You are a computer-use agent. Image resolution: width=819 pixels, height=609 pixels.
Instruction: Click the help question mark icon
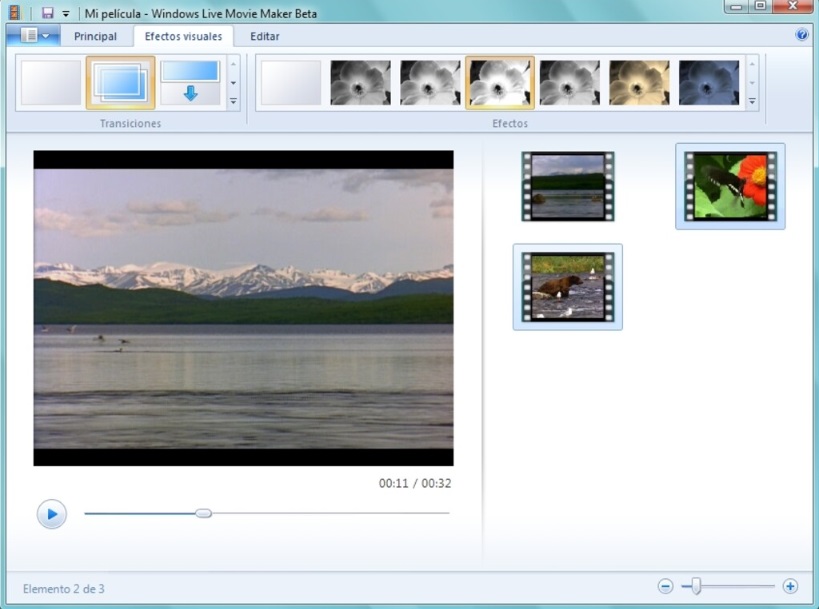tap(801, 35)
